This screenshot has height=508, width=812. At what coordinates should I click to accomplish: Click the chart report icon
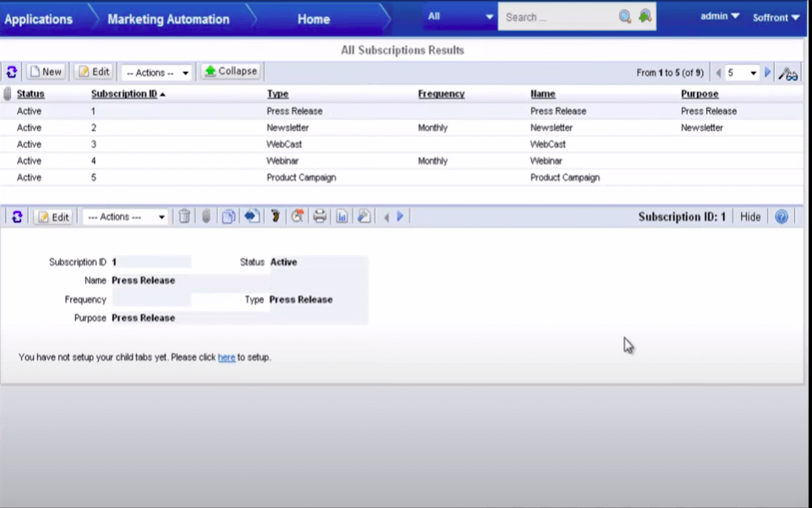[342, 216]
